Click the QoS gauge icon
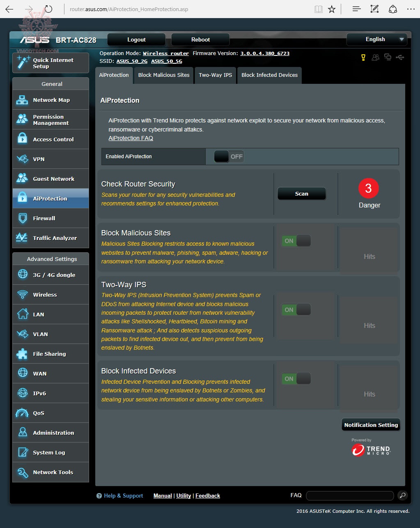 pos(22,413)
